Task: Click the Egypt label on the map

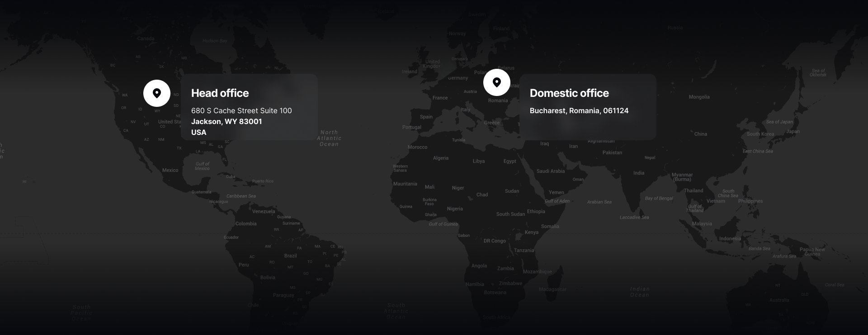Action: pos(509,161)
